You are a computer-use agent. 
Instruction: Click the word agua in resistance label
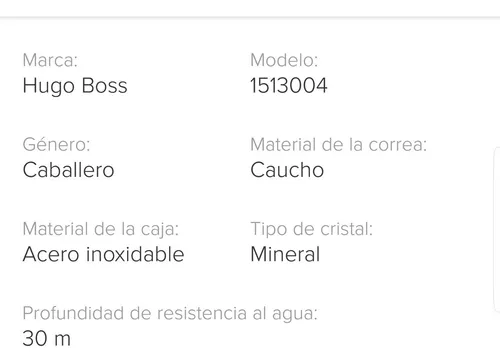pyautogui.click(x=294, y=315)
